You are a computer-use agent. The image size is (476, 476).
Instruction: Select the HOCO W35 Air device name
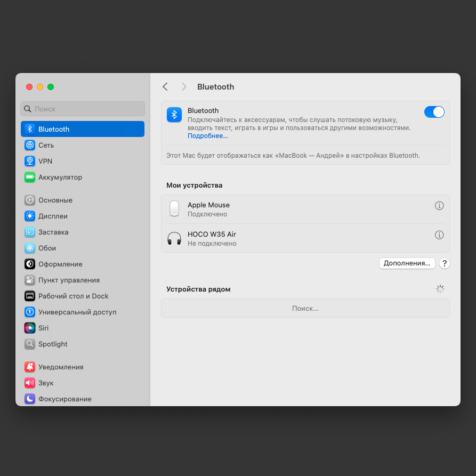212,234
